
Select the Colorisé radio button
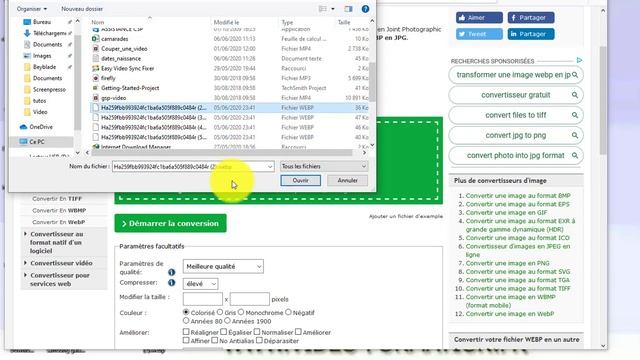pos(186,312)
